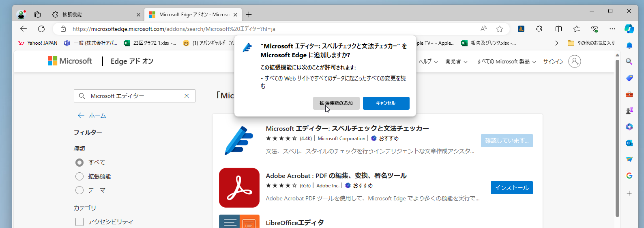The height and width of the screenshot is (228, 644).
Task: Select the 拡張機能 radio filter
Action: pyautogui.click(x=79, y=176)
